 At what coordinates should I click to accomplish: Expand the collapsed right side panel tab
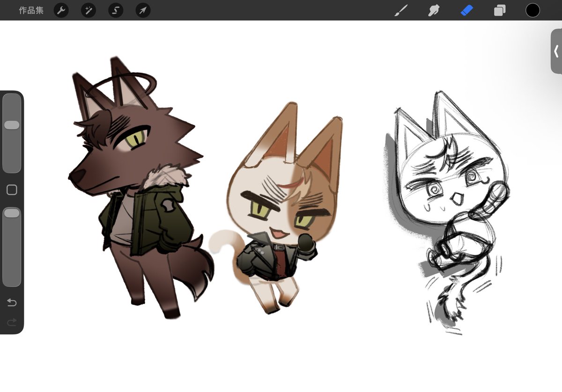(x=556, y=51)
